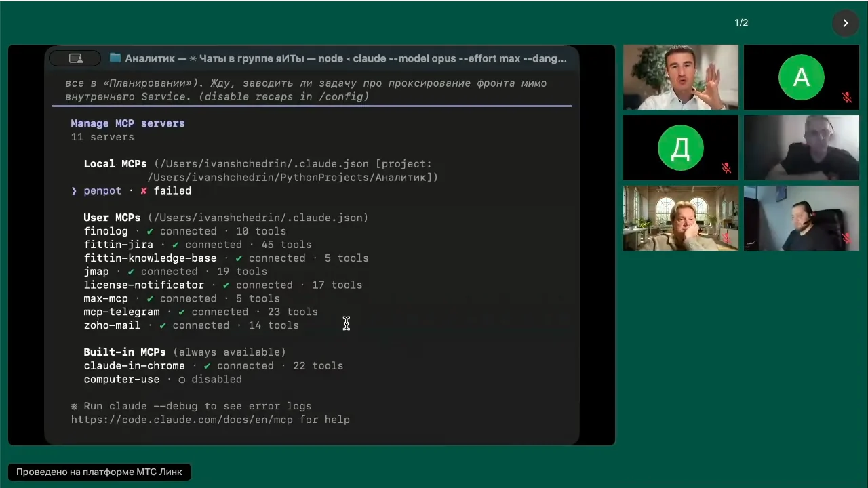Image resolution: width=868 pixels, height=488 pixels.
Task: Select the license-notificator server name
Action: click(144, 285)
